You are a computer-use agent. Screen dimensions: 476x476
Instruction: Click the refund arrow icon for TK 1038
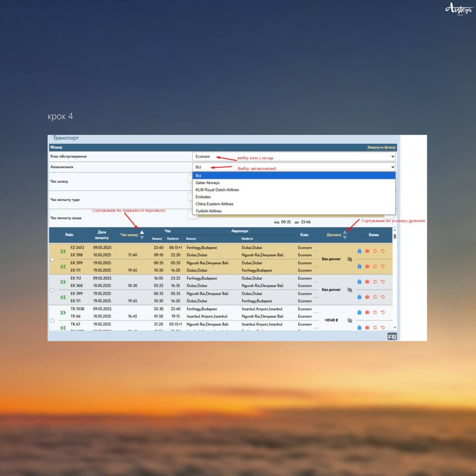(x=383, y=312)
